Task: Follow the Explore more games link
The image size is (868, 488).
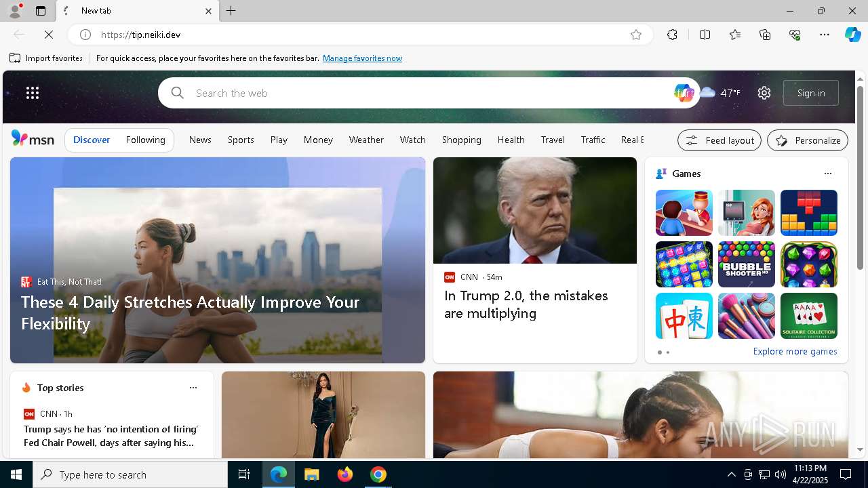Action: pos(795,352)
